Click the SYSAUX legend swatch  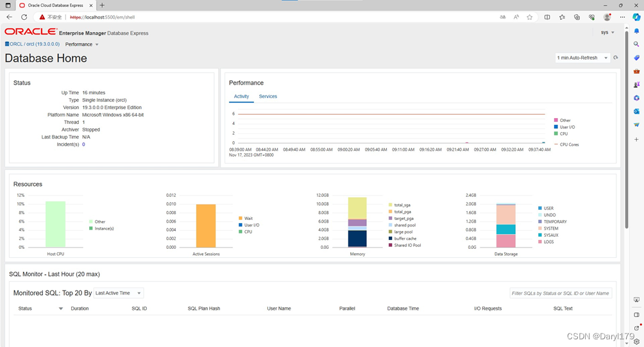(x=540, y=235)
